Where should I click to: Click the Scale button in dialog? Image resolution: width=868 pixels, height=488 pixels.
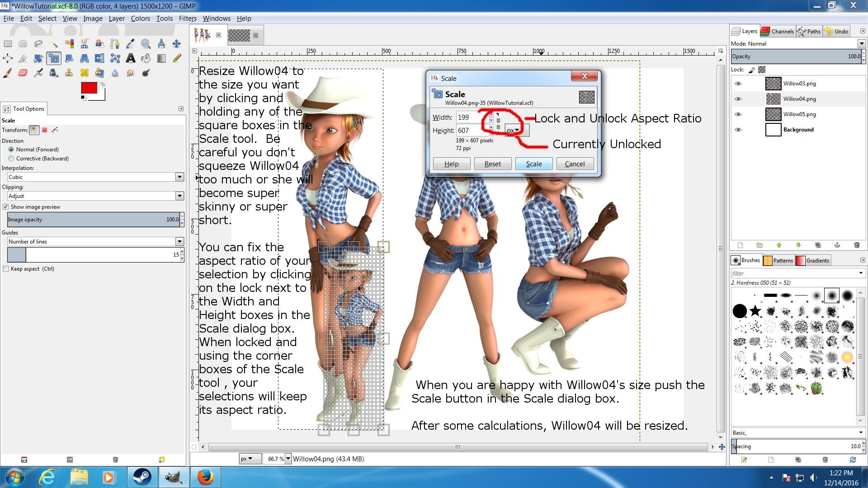[533, 164]
